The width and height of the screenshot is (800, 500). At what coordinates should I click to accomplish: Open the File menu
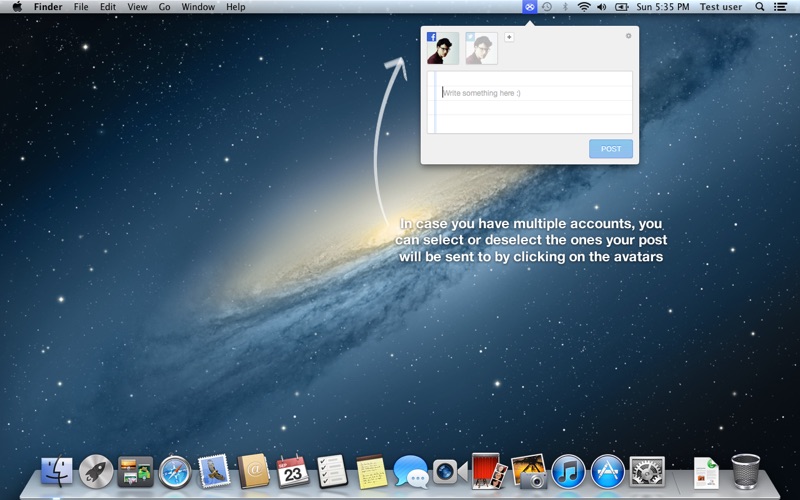point(81,7)
